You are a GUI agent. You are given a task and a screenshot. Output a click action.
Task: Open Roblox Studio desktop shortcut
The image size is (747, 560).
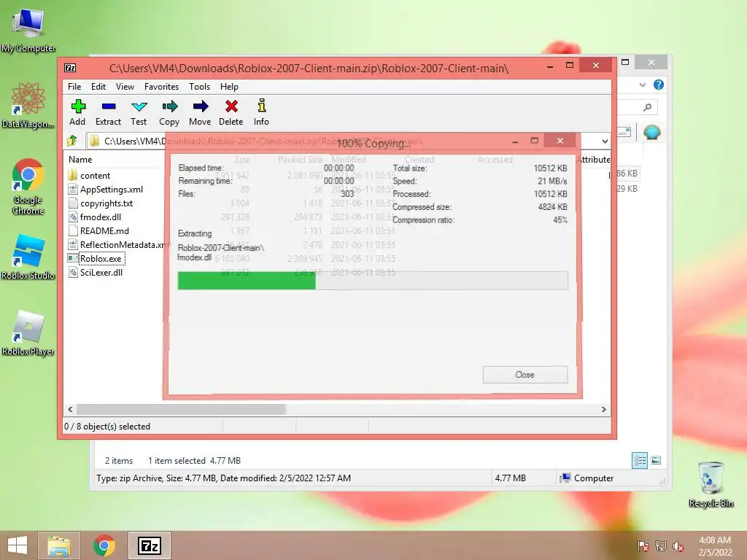[x=28, y=257]
